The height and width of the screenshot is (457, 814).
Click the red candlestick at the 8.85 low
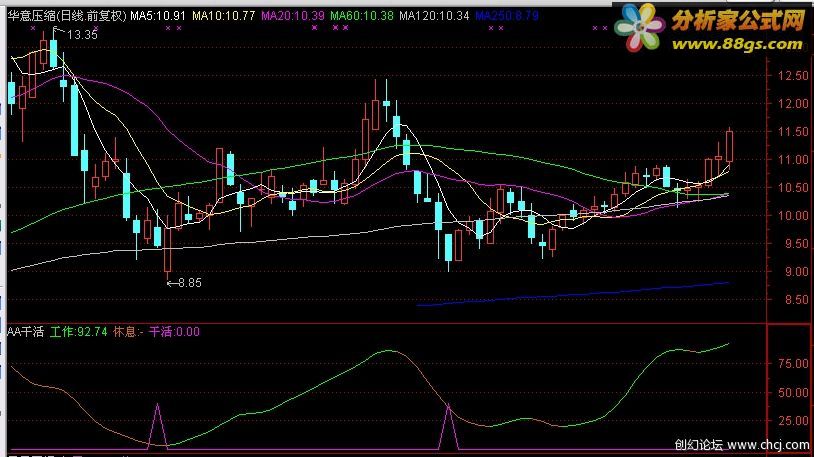168,250
